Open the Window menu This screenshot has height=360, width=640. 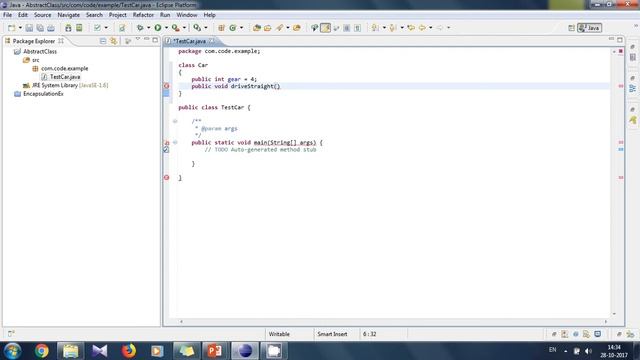pos(187,15)
